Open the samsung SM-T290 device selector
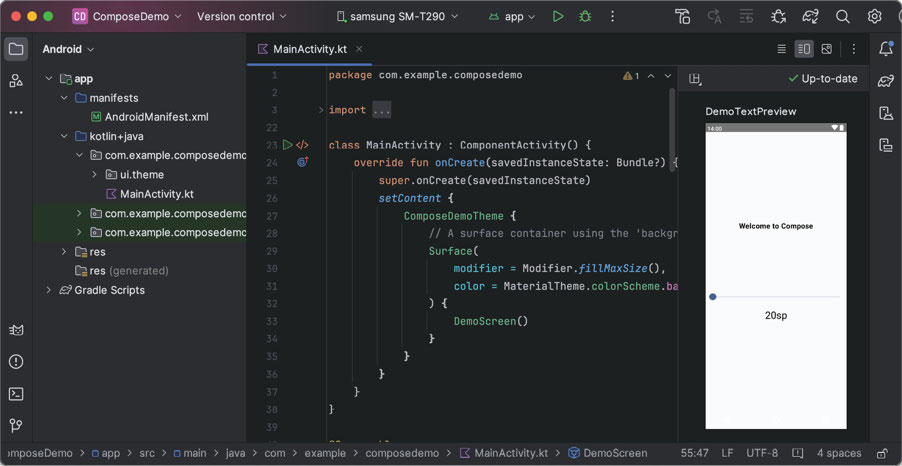This screenshot has width=902, height=466. coord(397,17)
